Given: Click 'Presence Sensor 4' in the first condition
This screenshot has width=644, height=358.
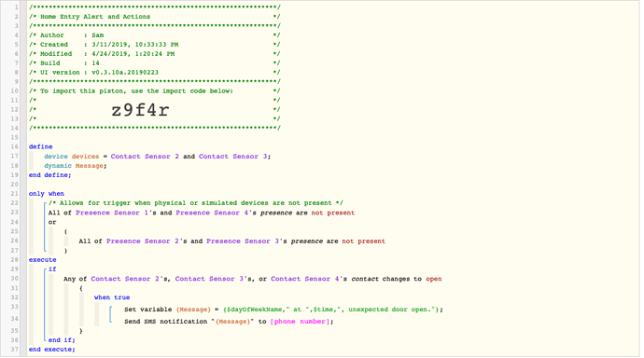Looking at the screenshot, I should [212, 213].
